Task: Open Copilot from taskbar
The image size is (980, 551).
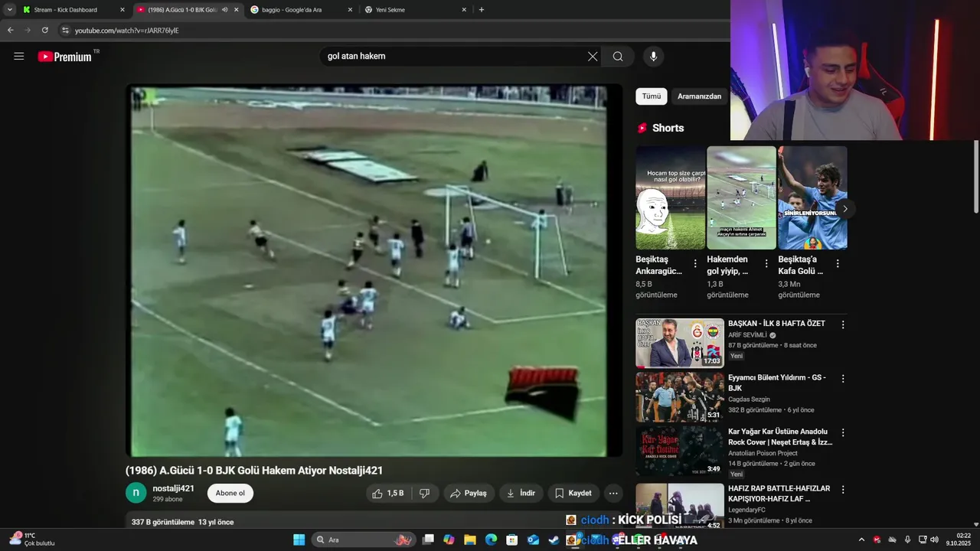Action: [x=449, y=540]
